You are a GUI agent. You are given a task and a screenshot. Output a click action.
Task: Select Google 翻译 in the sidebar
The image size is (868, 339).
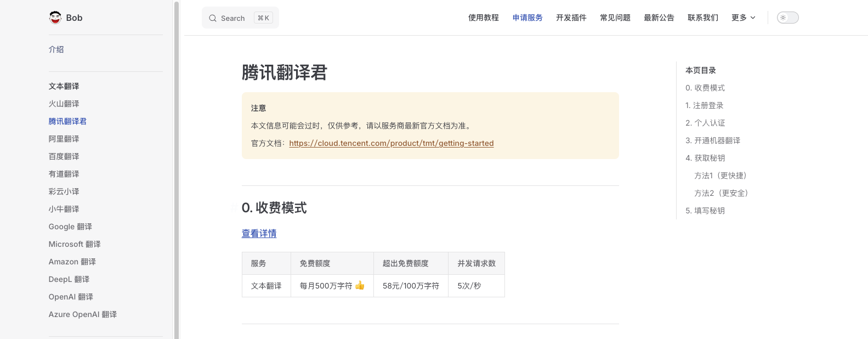(x=70, y=227)
